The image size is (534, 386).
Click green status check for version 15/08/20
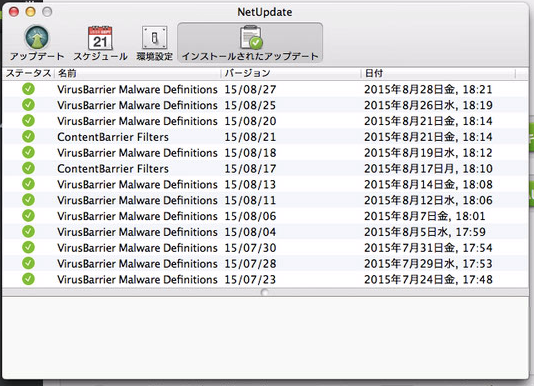tap(29, 121)
